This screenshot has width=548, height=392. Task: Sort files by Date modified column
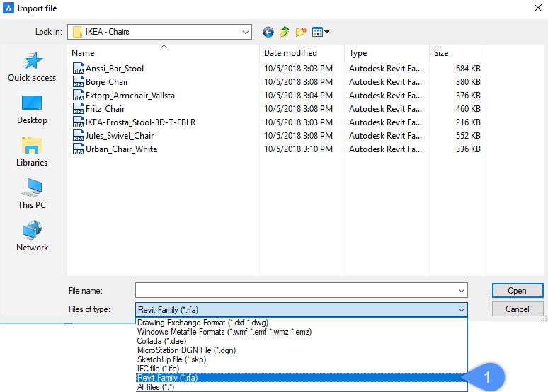click(290, 53)
